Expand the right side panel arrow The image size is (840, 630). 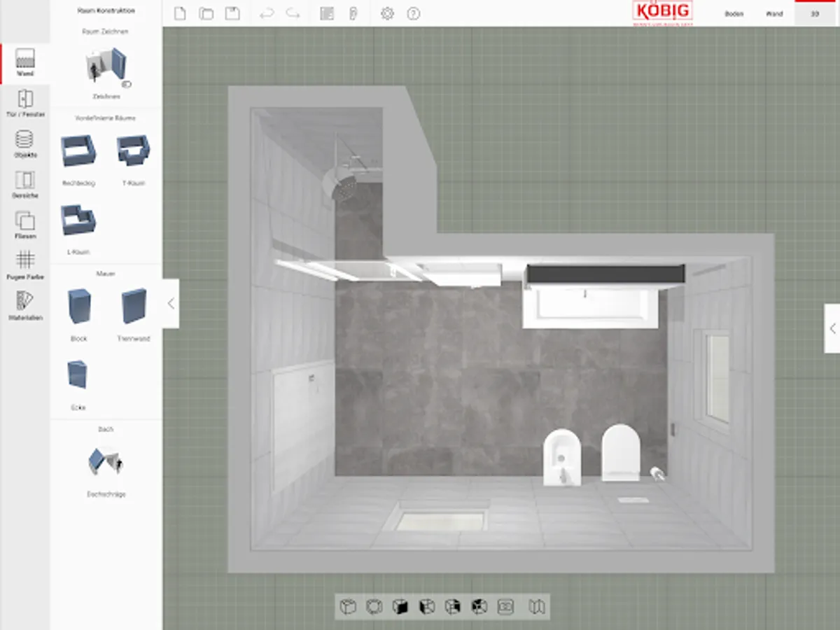(832, 328)
